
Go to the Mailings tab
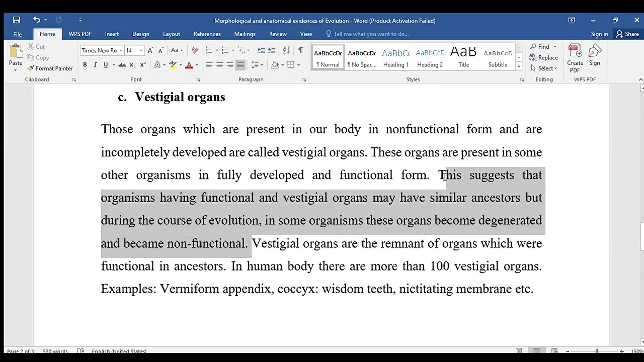click(245, 34)
